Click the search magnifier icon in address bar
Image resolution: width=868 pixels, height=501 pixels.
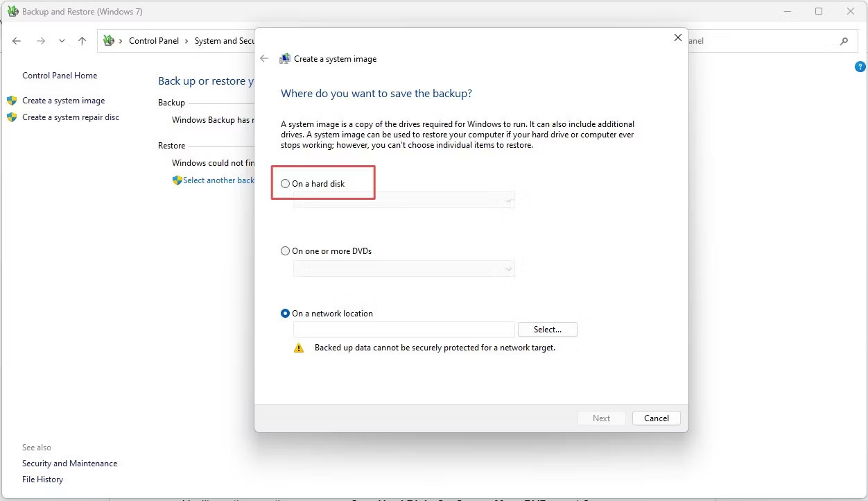844,41
